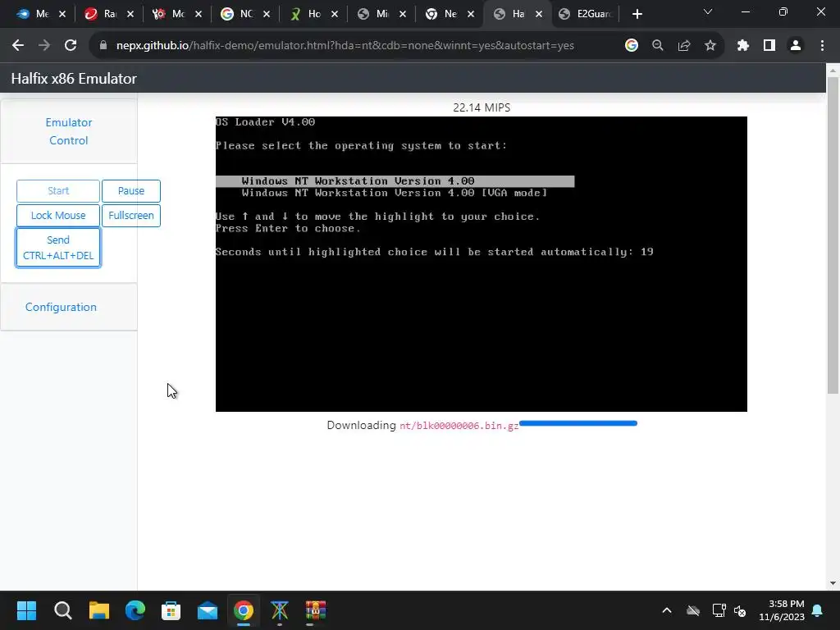Screen dimensions: 840x630
Task: Click the page vertical scrollbar
Action: click(x=833, y=235)
